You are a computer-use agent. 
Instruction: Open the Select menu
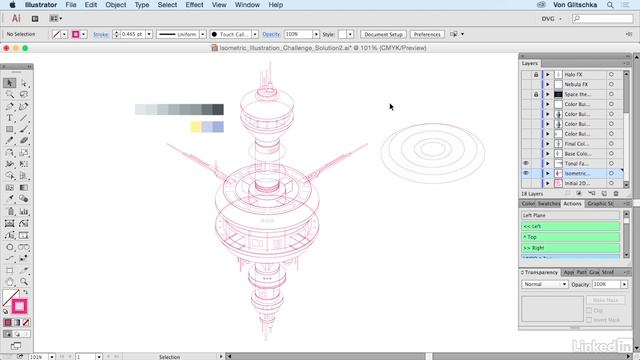coord(167,5)
